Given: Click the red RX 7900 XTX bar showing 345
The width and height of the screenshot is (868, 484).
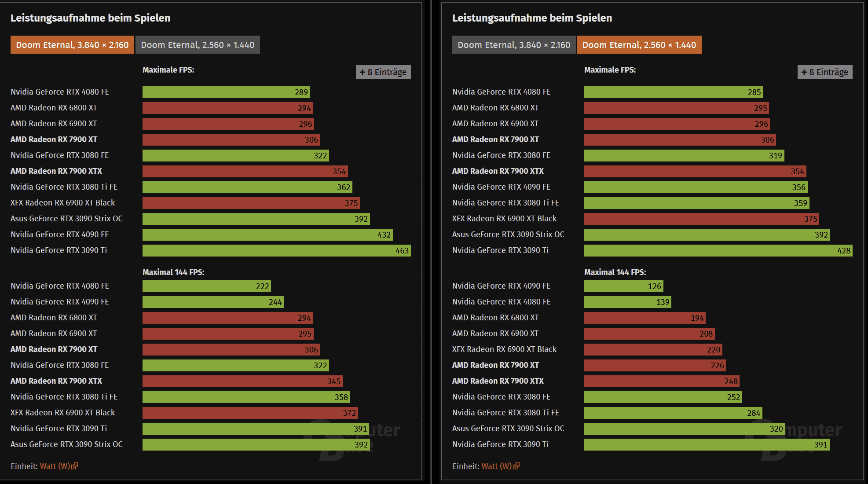Looking at the screenshot, I should pyautogui.click(x=242, y=381).
